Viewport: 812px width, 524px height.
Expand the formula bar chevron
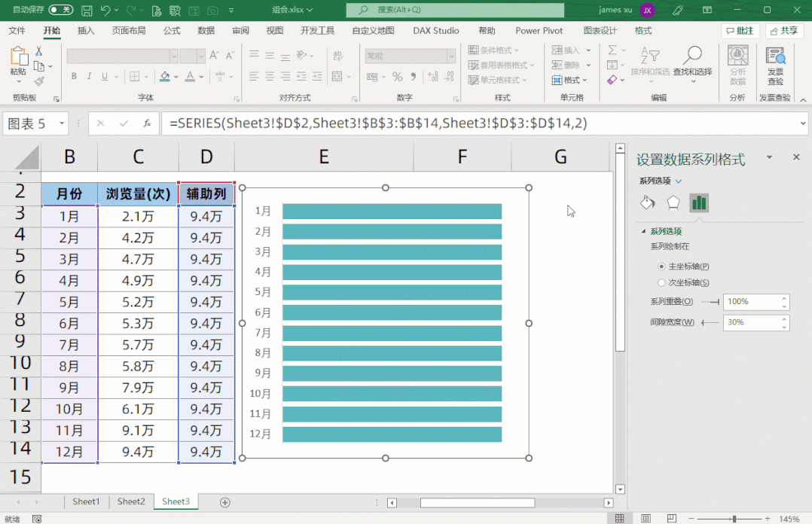coord(803,123)
